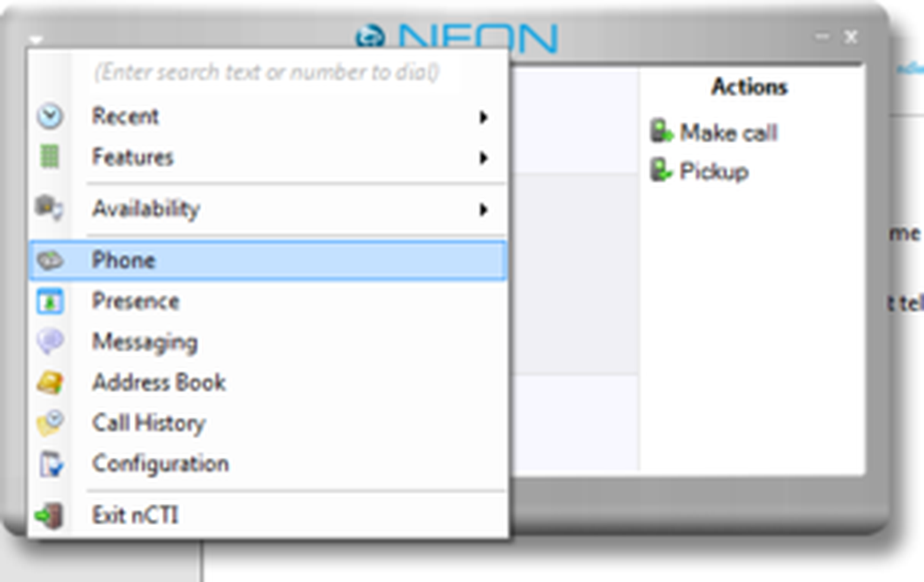This screenshot has width=924, height=582.
Task: Click the Exit nCTI door icon
Action: 50,515
